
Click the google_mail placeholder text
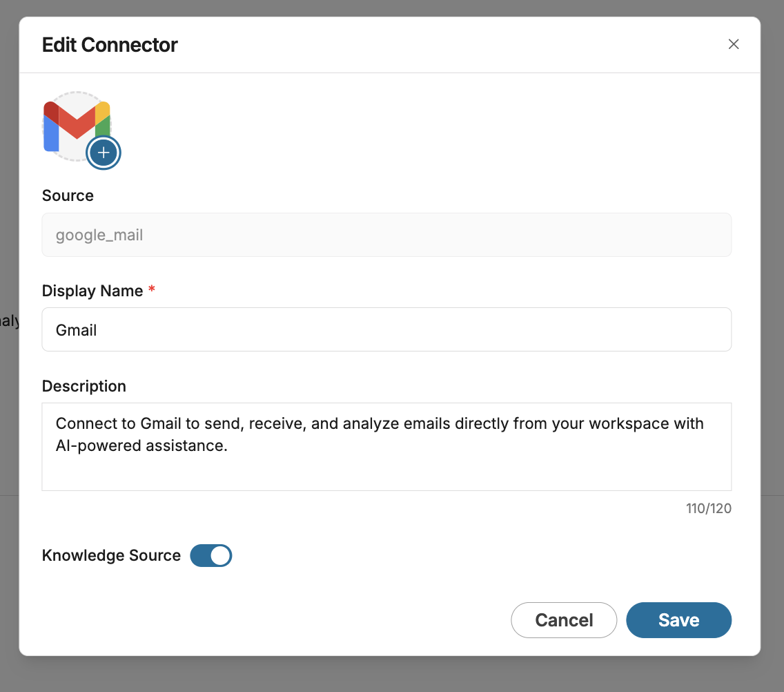coord(99,236)
